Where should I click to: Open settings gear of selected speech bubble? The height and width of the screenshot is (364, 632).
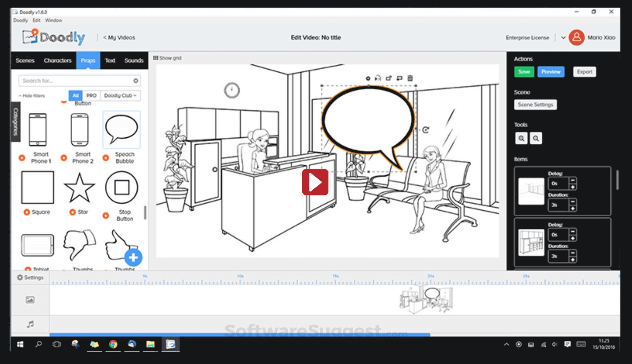point(368,78)
